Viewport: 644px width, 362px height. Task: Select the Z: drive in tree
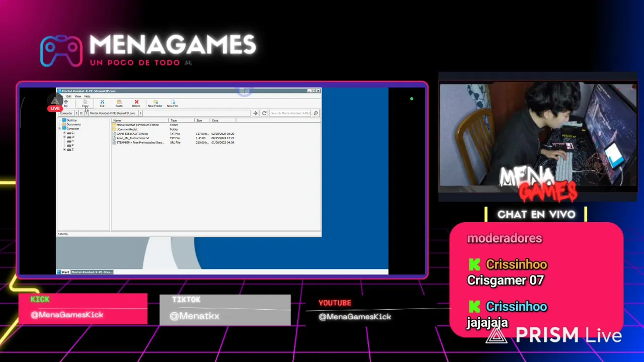[70, 149]
